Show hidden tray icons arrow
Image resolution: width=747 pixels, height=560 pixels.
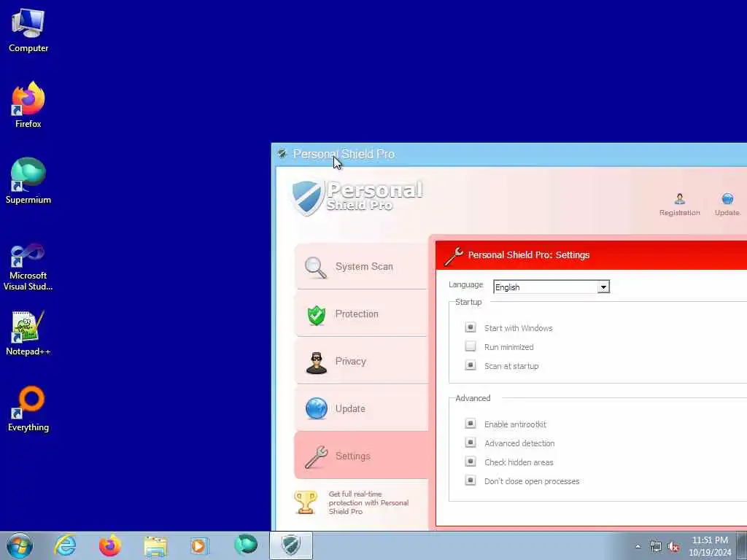click(638, 547)
